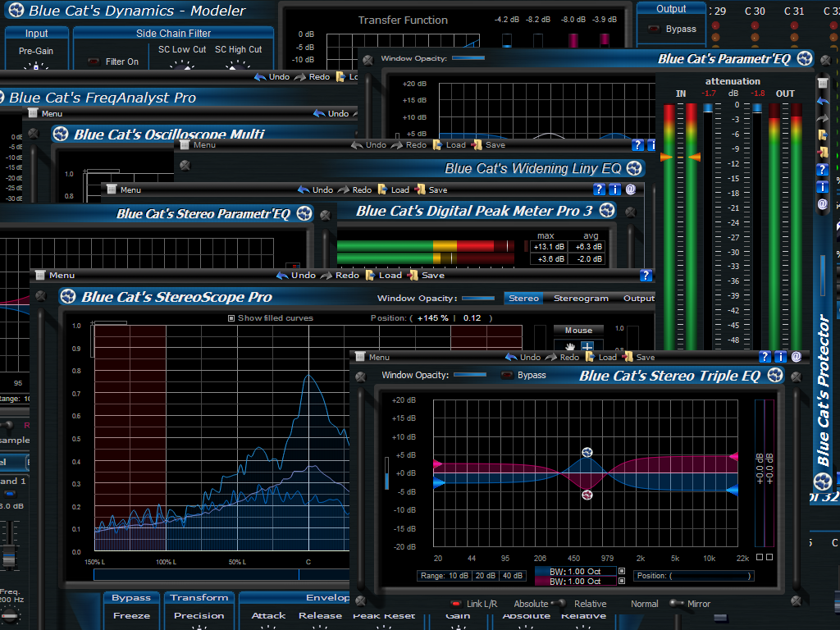Screen dimensions: 840x630
Task: Click @ icon above Digital Peak Meter Pro title
Action: tap(631, 189)
